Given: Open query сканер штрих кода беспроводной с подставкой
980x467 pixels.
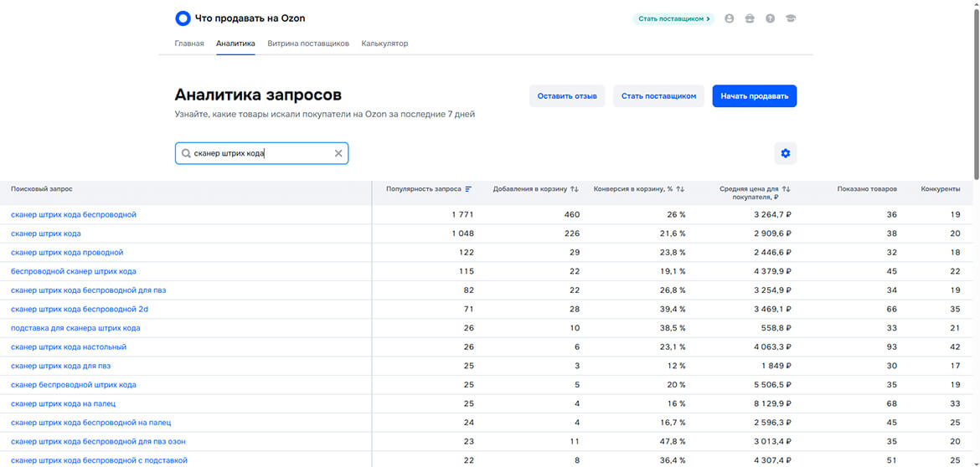Looking at the screenshot, I should [100, 460].
